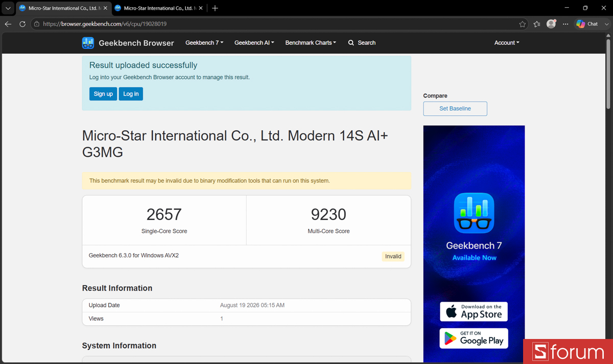Click the Geekbench 6.3.0 for Windows AVX2 text
This screenshot has height=364, width=613.
134,255
